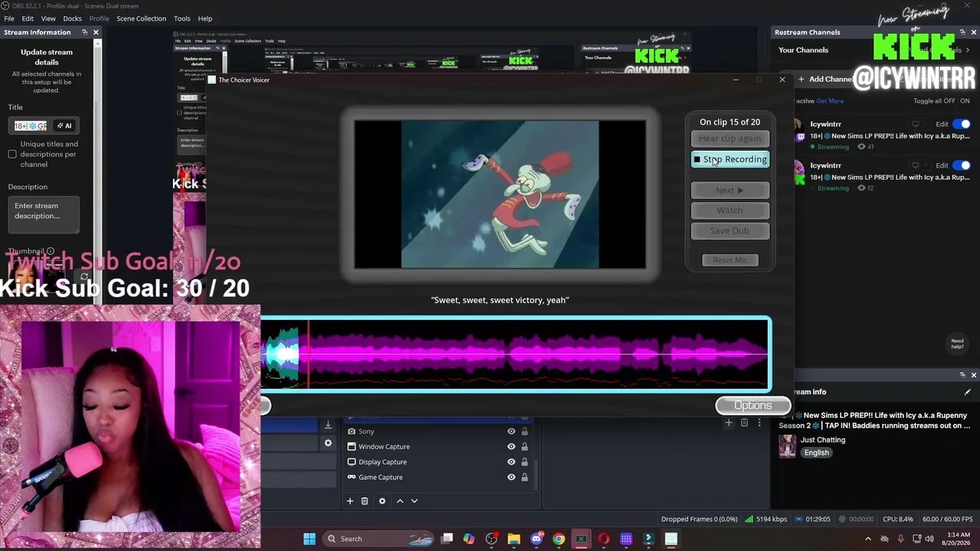Hide the Display Capture source
Screen dimensions: 980x551
click(511, 462)
